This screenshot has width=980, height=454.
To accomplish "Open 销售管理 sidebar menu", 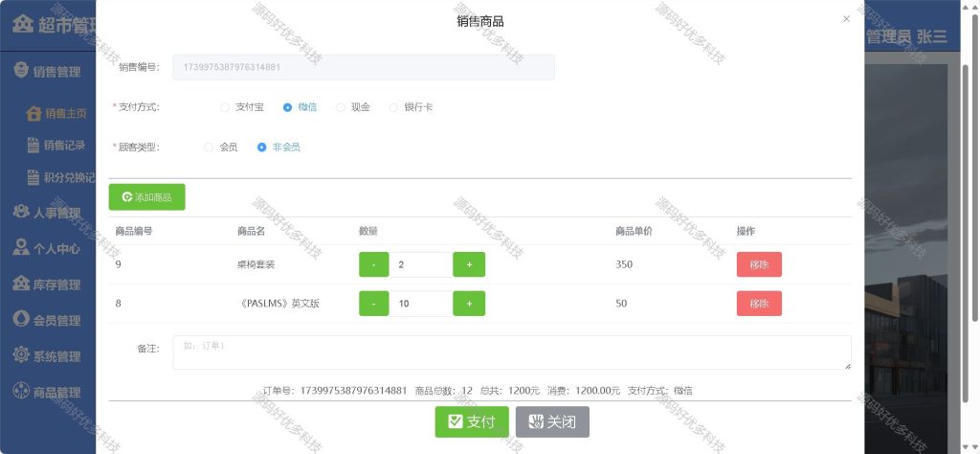I will pos(48,71).
